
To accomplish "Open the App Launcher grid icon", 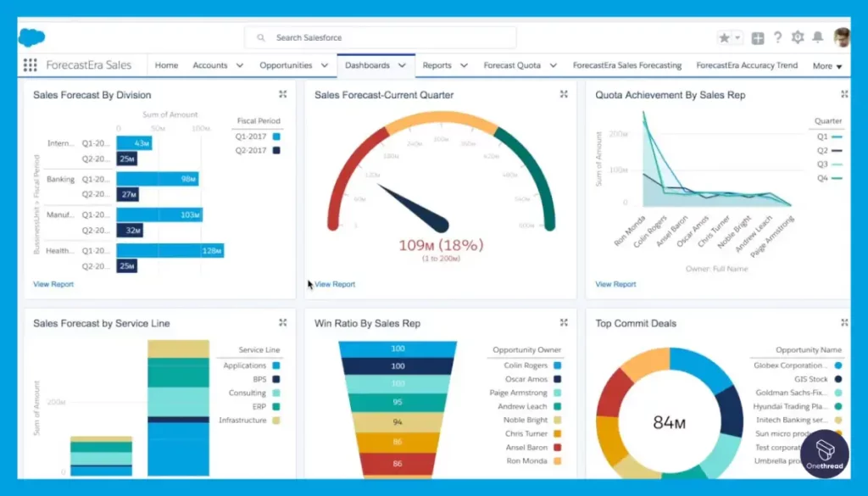I will pyautogui.click(x=31, y=65).
